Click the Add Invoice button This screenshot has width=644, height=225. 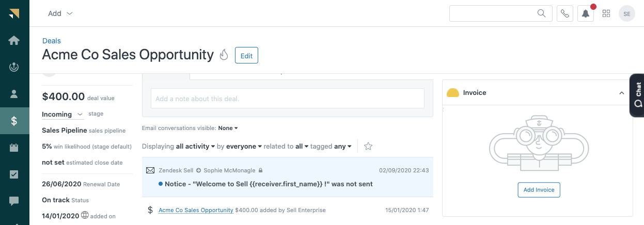coord(539,190)
